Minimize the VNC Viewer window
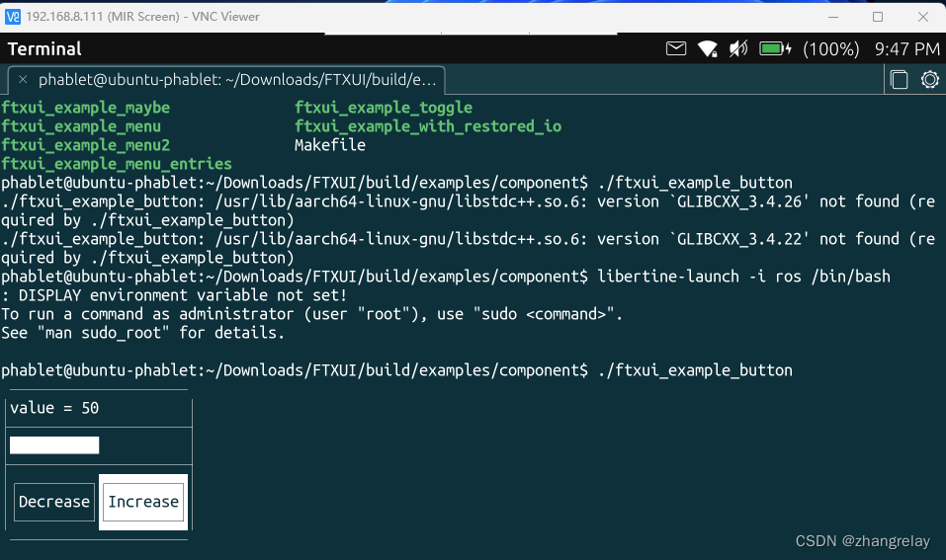 coord(833,17)
